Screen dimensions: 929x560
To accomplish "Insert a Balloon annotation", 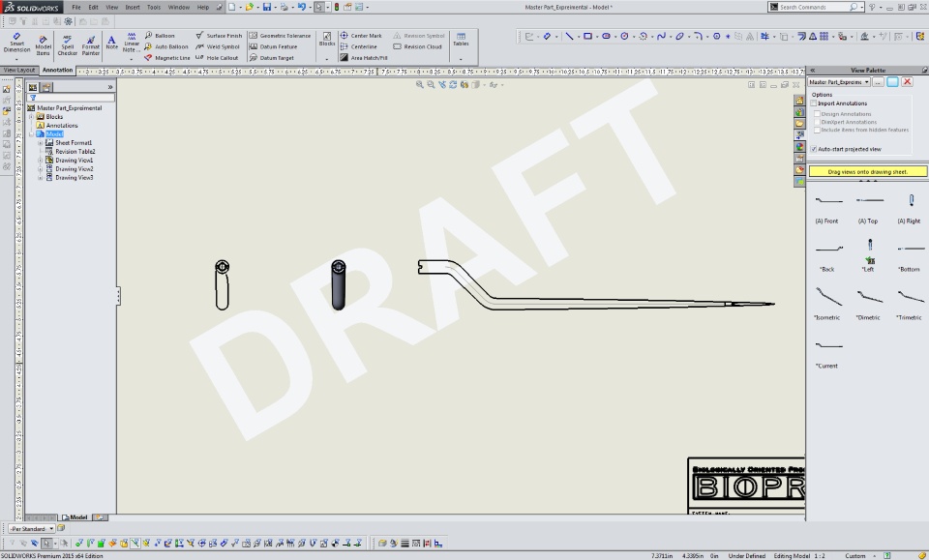I will (x=160, y=36).
